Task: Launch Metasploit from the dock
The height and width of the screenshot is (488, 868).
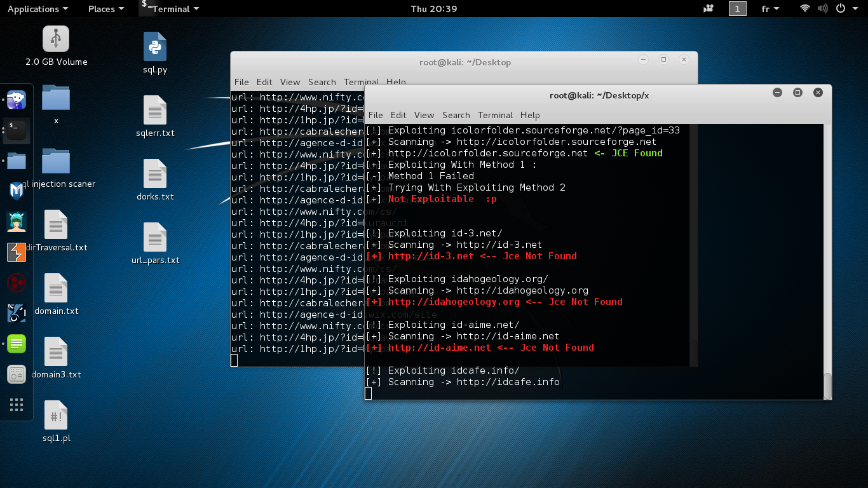Action: (17, 191)
